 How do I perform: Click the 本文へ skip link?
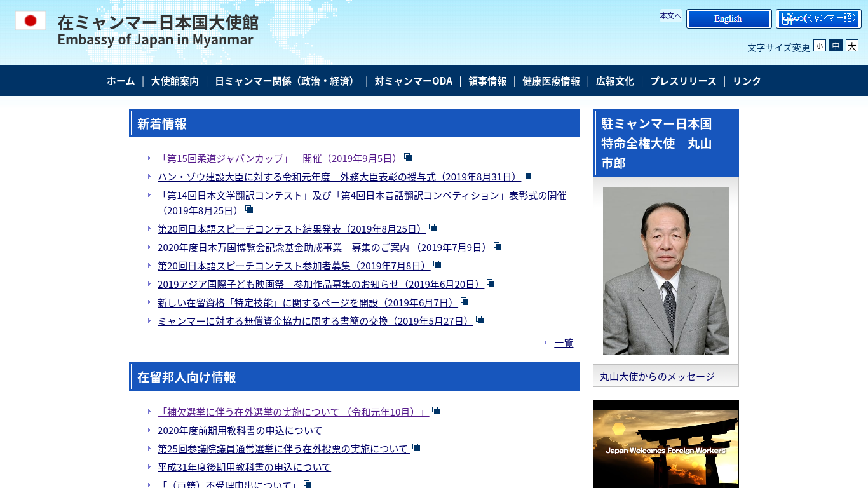click(x=670, y=16)
